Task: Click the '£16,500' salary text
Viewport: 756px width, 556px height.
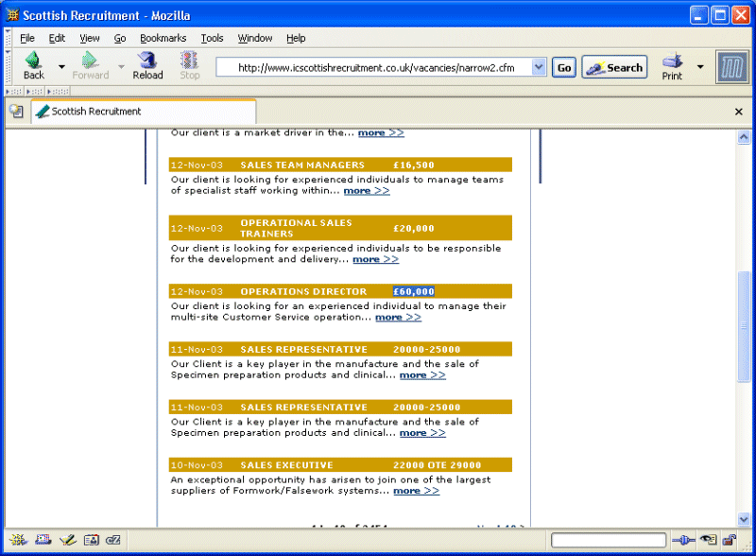Action: click(x=414, y=165)
